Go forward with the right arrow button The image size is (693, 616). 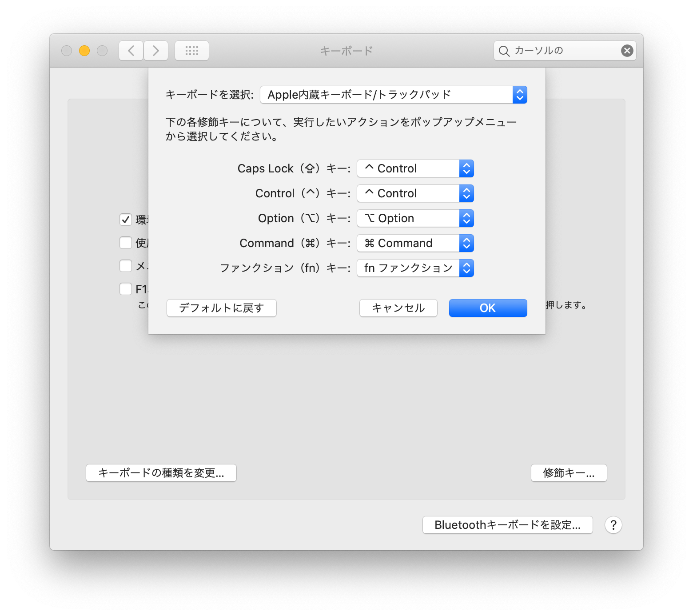pos(156,51)
